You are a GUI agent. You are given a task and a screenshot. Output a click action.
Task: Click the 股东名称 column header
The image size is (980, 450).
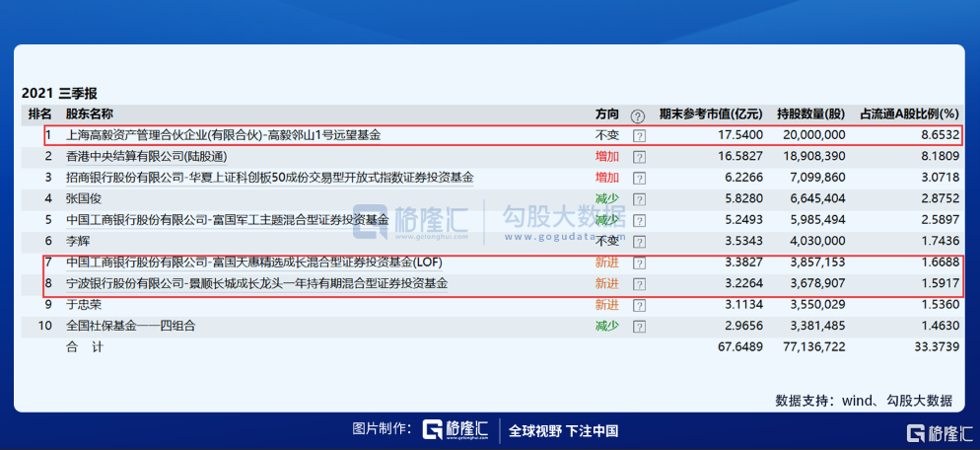(90, 114)
